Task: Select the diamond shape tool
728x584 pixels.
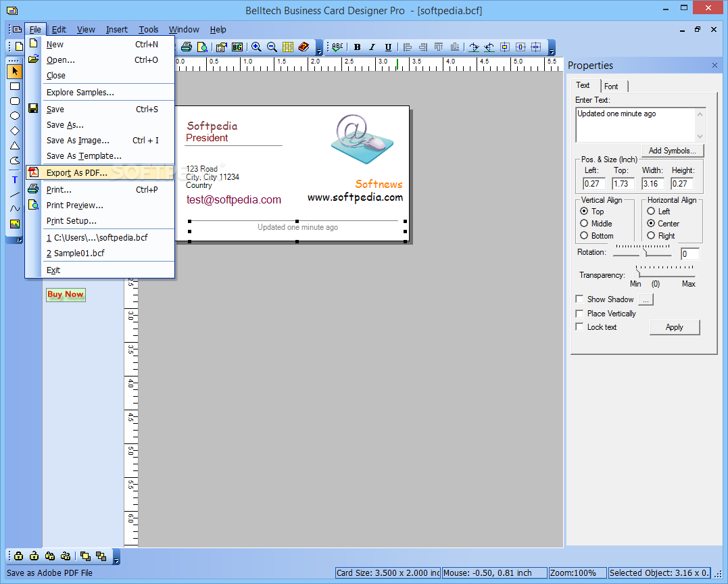Action: 15,131
